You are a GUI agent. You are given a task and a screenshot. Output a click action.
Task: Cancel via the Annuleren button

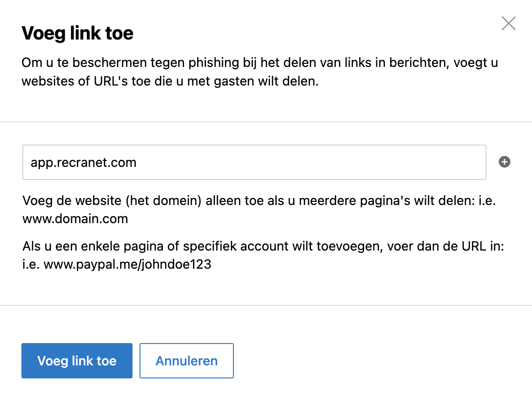186,360
